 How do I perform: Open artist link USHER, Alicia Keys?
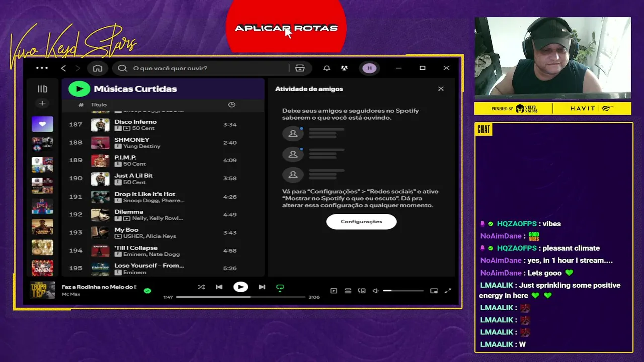pyautogui.click(x=149, y=236)
